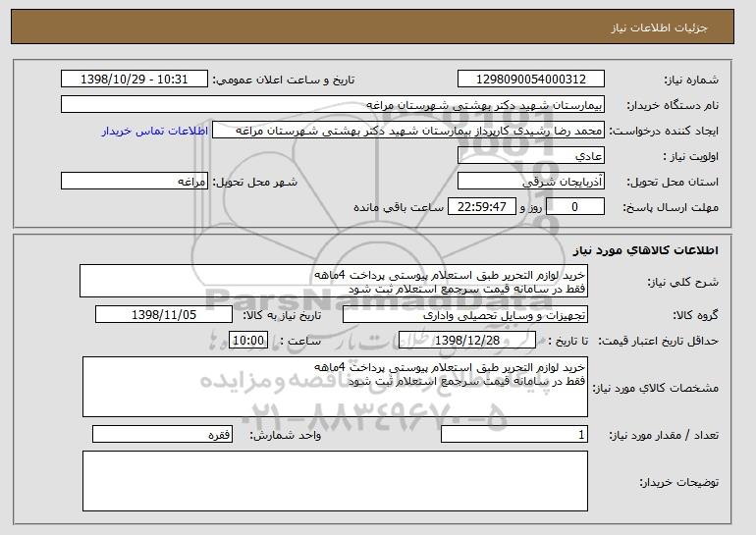Click the حداقل تاریخ اعتبار قیمت label
Image resolution: width=756 pixels, height=535 pixels.
658,341
